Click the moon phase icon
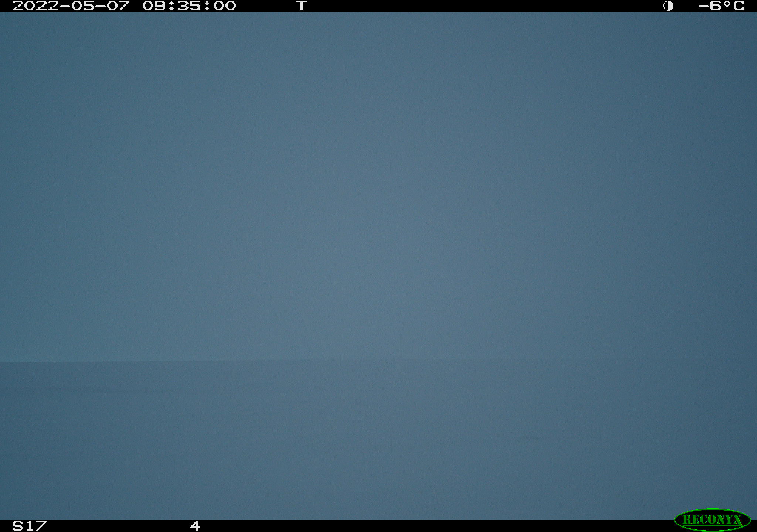The width and height of the screenshot is (757, 532). point(668,6)
